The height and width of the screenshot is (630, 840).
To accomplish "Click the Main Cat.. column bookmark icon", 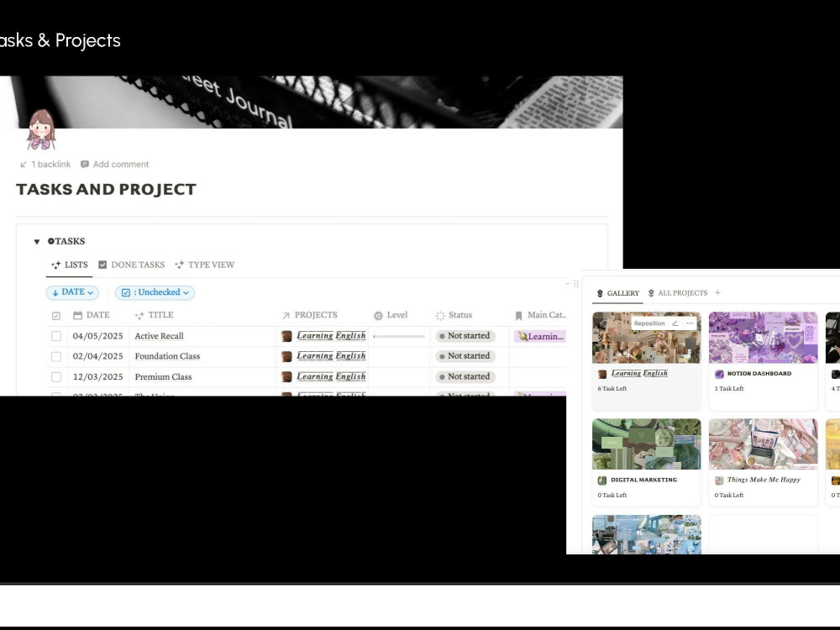I will point(518,316).
